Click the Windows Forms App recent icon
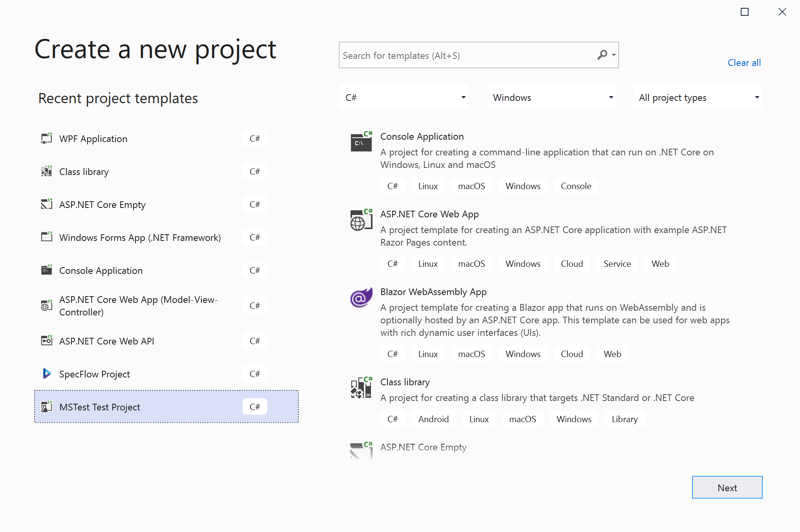The height and width of the screenshot is (532, 800). [47, 237]
